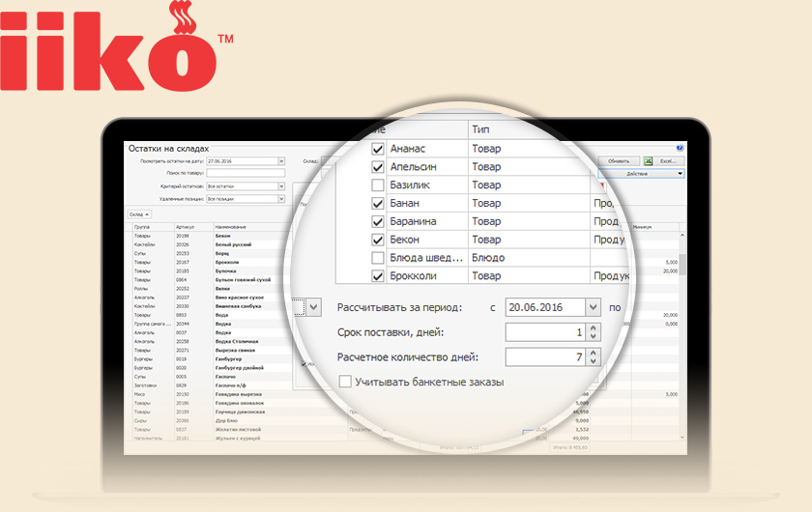Click the Расчетное количество дней value field
The width and height of the screenshot is (812, 512).
point(546,357)
